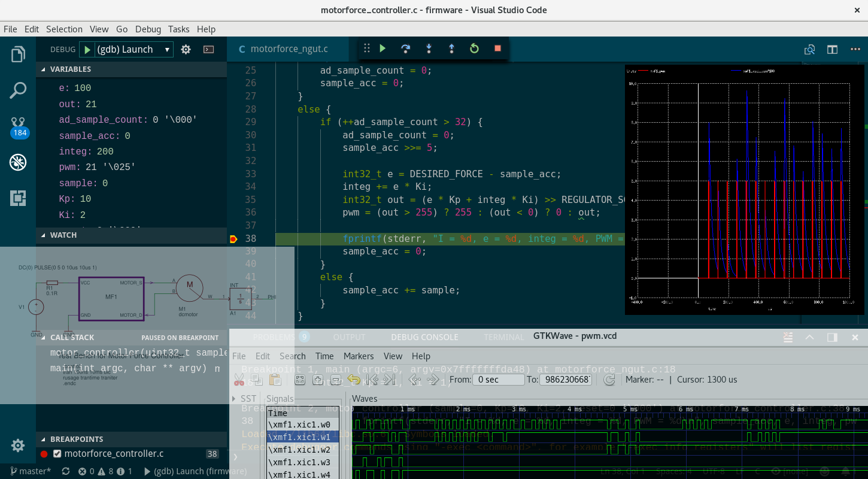Click the open changes icon at editor top-right

(x=809, y=50)
